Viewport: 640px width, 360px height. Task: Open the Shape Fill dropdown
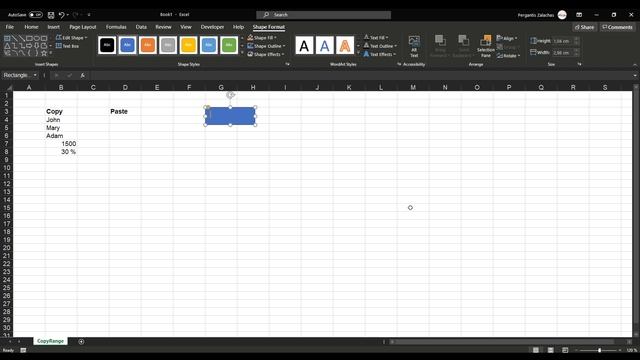262,38
